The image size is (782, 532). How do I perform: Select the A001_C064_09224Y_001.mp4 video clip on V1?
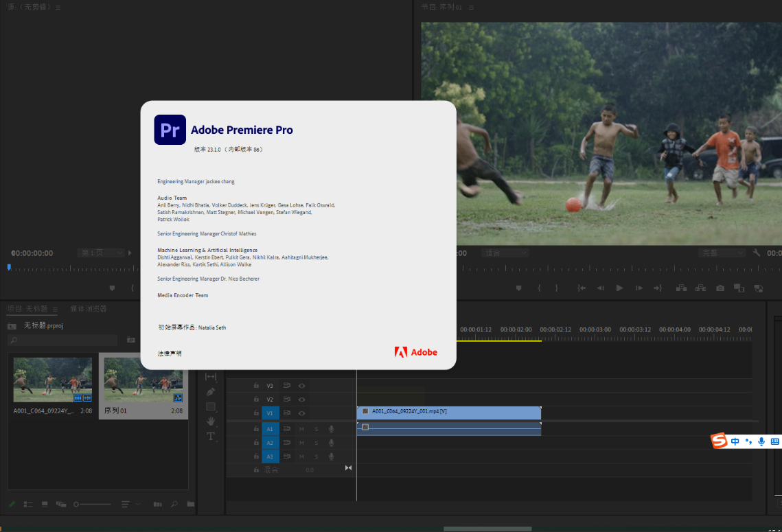[x=449, y=413]
